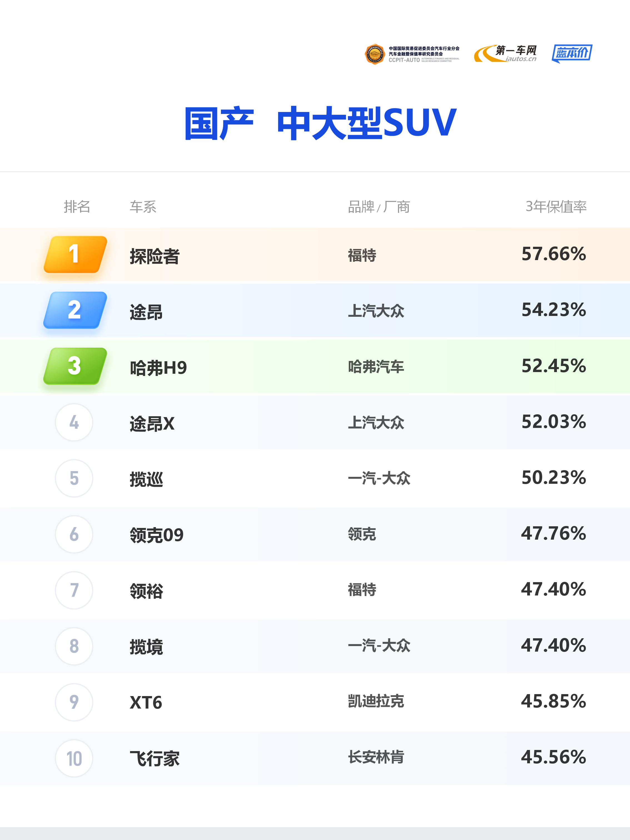Click the CCPIT-AUTO round emblem logo
The width and height of the screenshot is (630, 840).
click(374, 54)
